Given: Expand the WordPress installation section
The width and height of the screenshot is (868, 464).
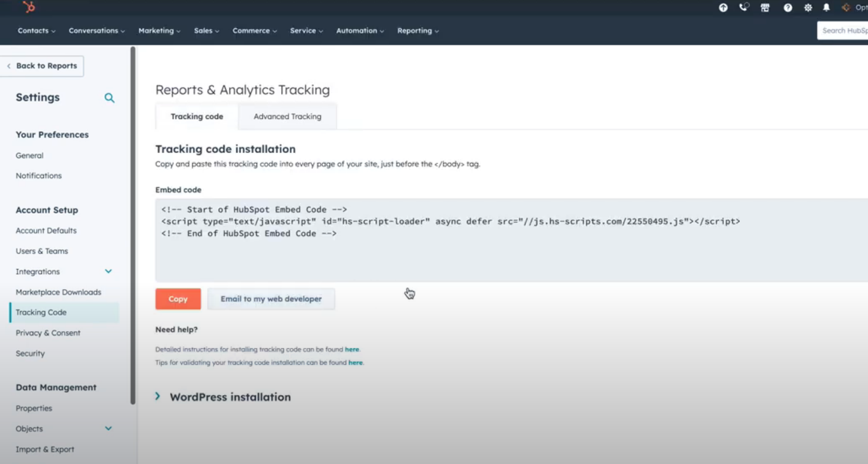Looking at the screenshot, I should pyautogui.click(x=223, y=397).
